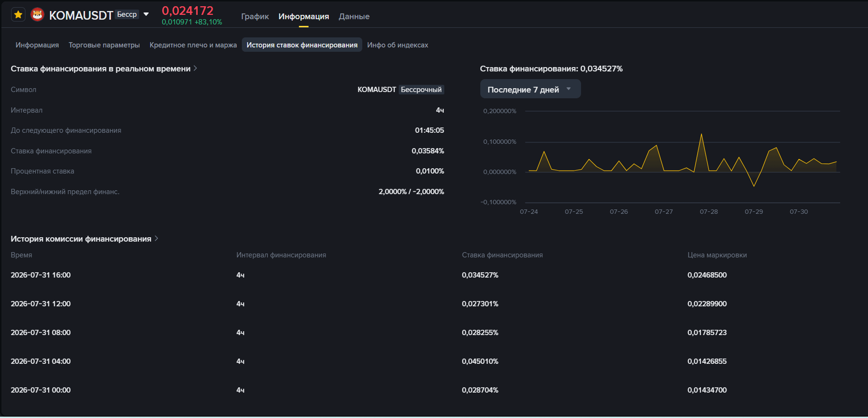
Task: Click the 0,200000% chart axis label
Action: 499,111
